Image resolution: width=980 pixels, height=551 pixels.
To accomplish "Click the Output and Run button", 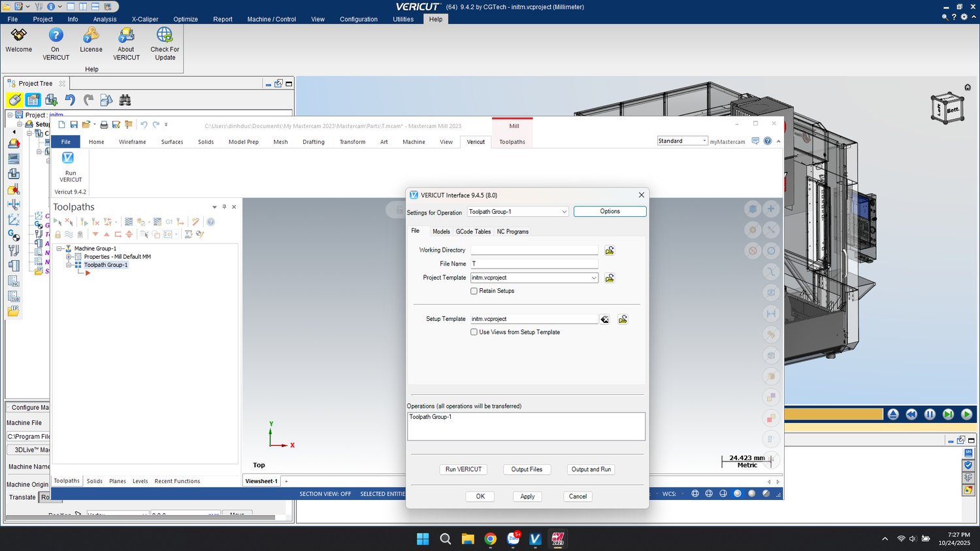I will [x=591, y=469].
